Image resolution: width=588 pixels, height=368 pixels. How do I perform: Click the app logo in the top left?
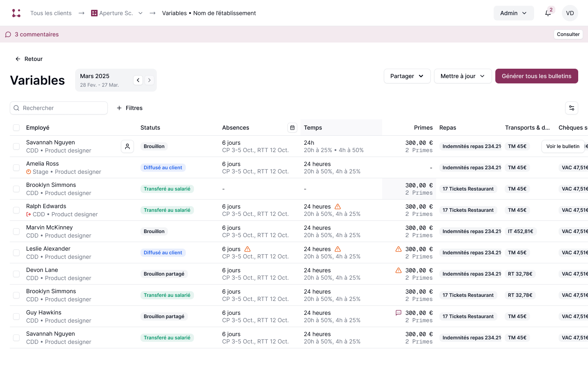pyautogui.click(x=16, y=13)
